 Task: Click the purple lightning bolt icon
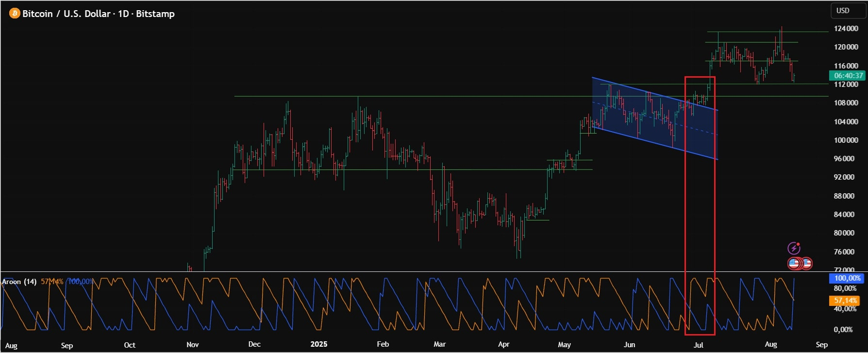pyautogui.click(x=793, y=249)
